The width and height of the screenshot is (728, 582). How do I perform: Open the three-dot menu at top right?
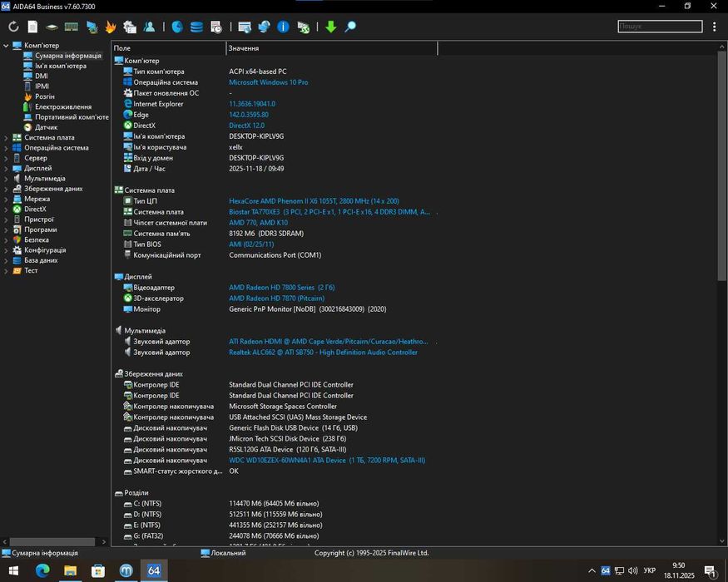715,27
